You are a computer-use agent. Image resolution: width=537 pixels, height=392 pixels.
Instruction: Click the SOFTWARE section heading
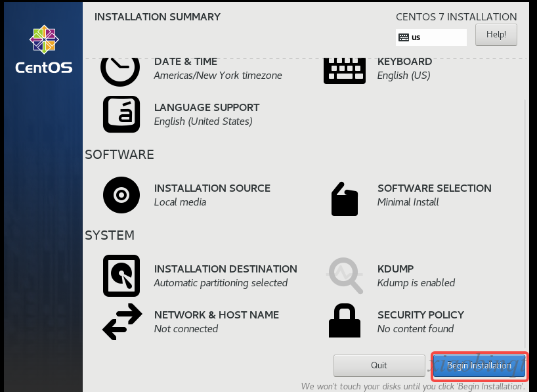(119, 154)
